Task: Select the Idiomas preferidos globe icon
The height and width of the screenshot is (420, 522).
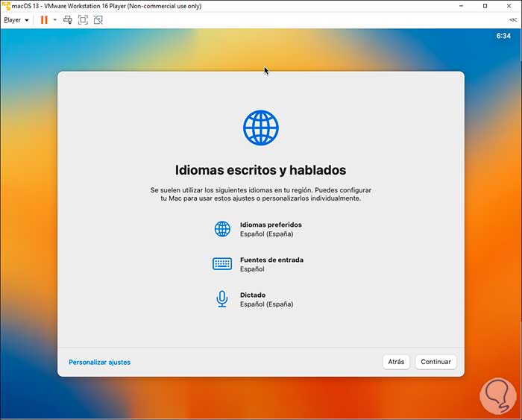Action: pyautogui.click(x=222, y=229)
